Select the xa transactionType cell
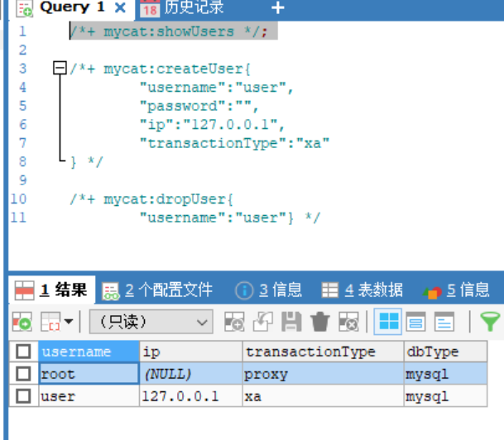This screenshot has height=440, width=504. pyautogui.click(x=324, y=396)
